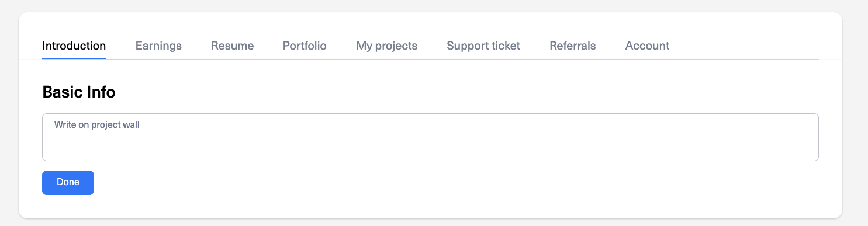
Task: Click the blue underline beneath Introduction
Action: point(74,58)
